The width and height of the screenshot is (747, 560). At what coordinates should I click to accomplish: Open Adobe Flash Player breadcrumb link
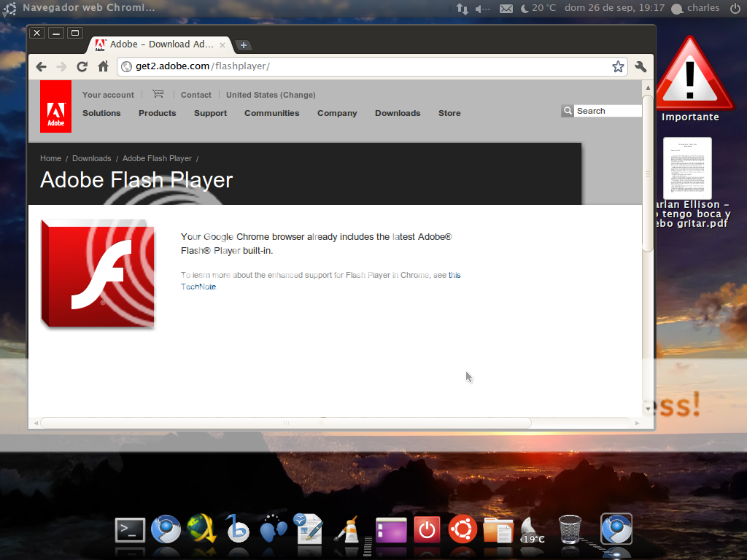[x=157, y=158]
